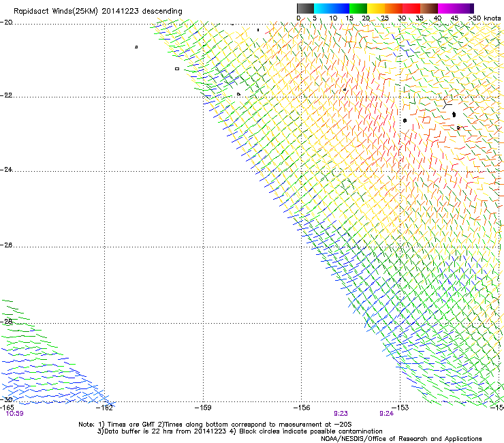Screen dimensions: 504x443
Task: Click the purple 10:59 time stamp
Action: 15,414
